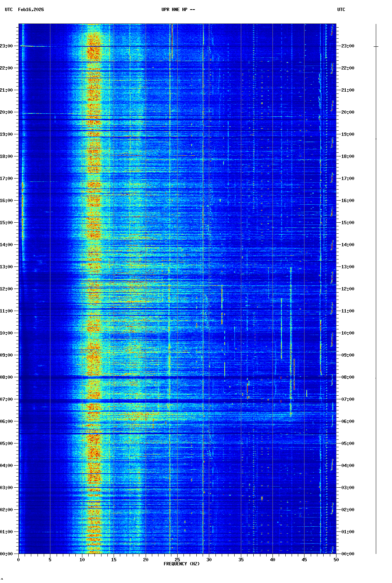This screenshot has height=583, width=392.
Task: Click the date label "Feb16,2026"
Action: (31, 10)
